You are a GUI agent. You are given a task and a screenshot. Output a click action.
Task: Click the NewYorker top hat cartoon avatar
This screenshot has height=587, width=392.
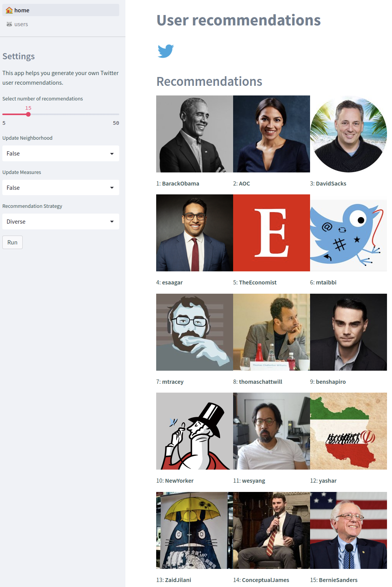[195, 431]
